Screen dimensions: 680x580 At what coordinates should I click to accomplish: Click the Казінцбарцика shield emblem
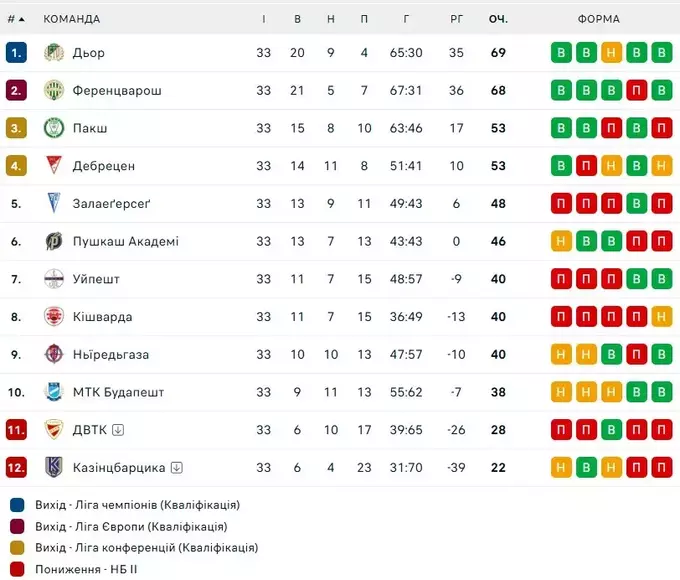pyautogui.click(x=54, y=467)
